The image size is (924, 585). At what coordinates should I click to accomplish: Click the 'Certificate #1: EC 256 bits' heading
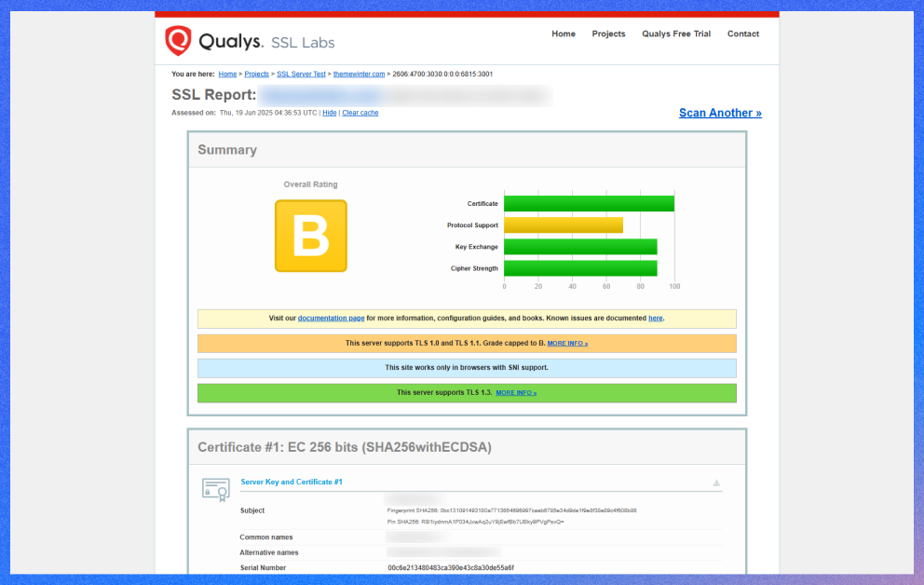(x=345, y=448)
